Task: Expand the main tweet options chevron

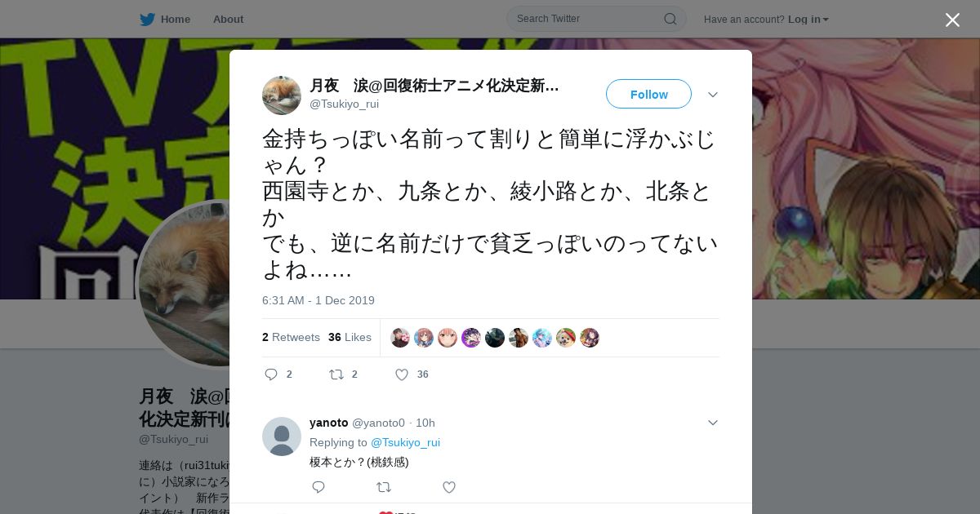Action: (x=713, y=95)
